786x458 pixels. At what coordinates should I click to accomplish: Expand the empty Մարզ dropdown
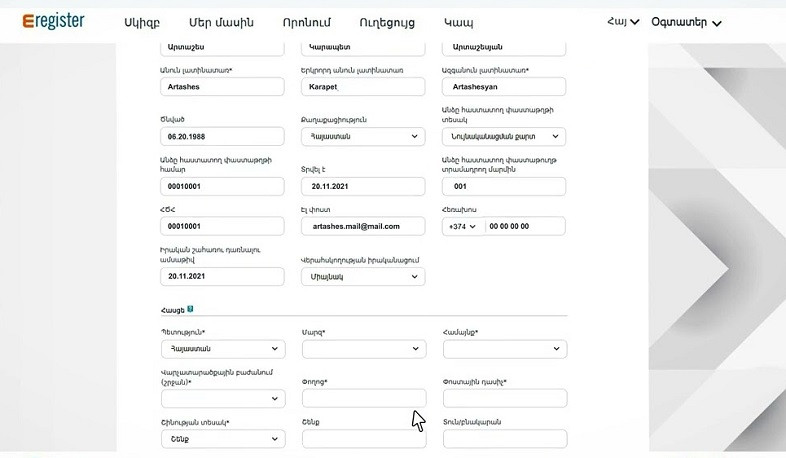tap(363, 349)
